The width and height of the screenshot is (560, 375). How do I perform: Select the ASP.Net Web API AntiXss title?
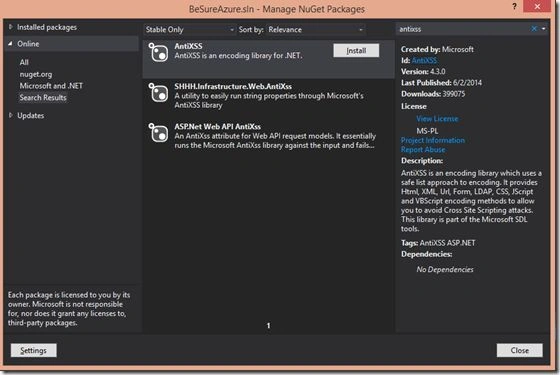point(218,126)
